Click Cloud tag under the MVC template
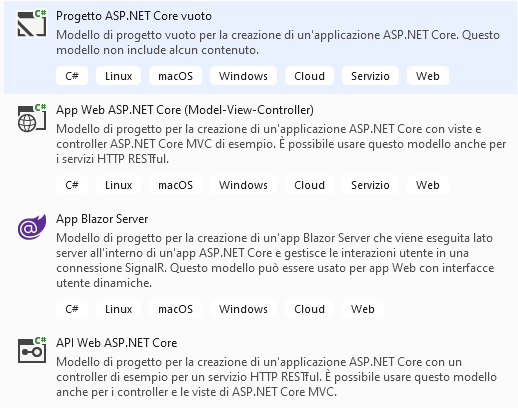The image size is (518, 408). tap(309, 185)
